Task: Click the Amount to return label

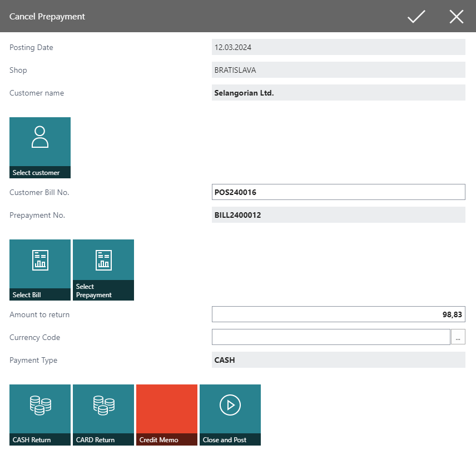Action: click(39, 314)
